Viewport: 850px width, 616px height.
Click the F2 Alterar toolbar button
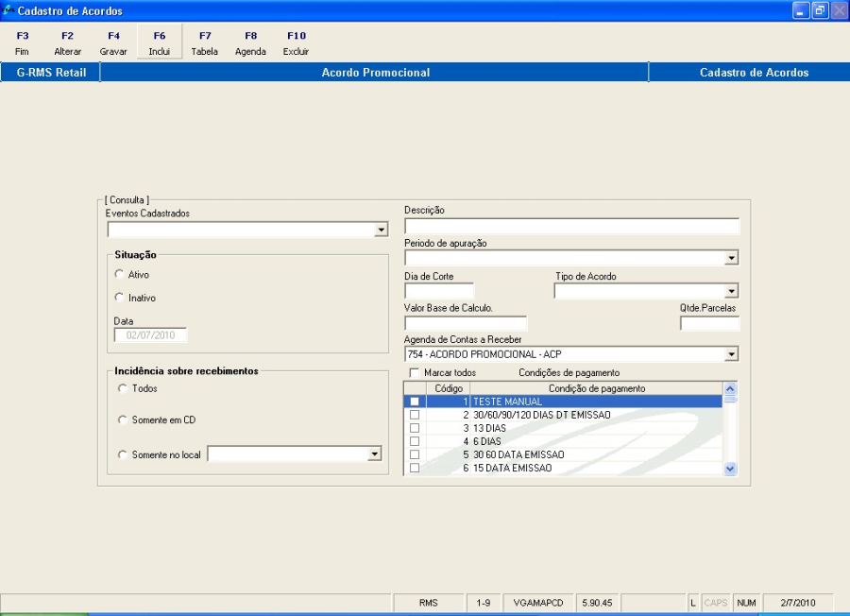tap(68, 43)
